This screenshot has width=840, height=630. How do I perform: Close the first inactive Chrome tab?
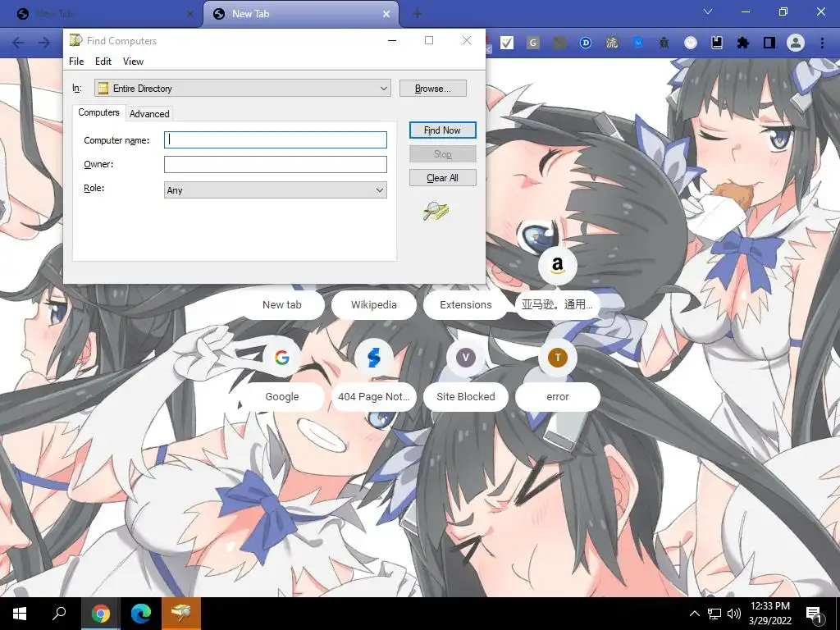190,14
